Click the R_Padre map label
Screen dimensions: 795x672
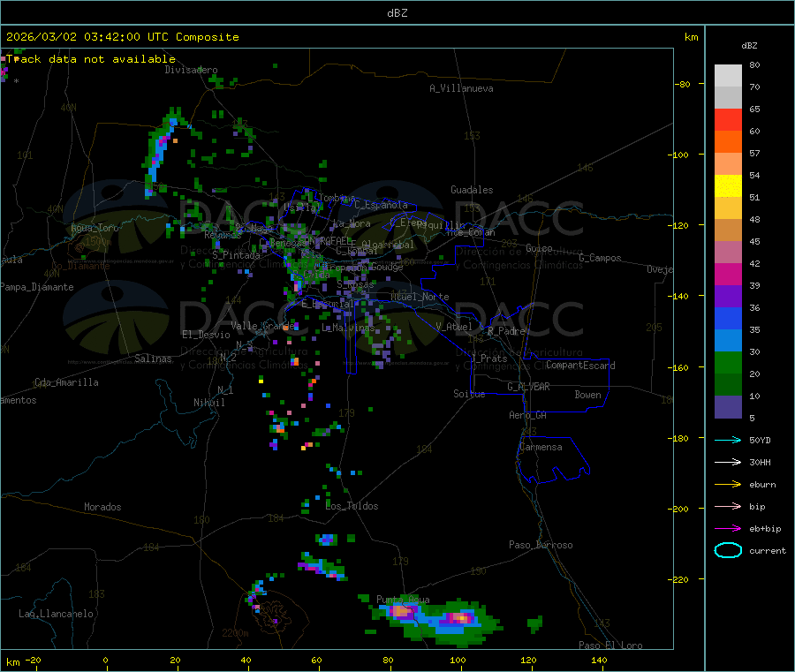506,331
